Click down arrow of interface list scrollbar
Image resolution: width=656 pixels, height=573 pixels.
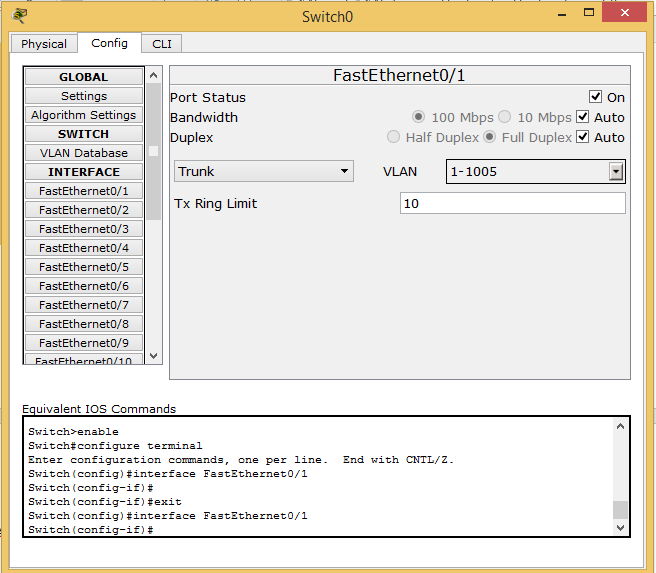point(154,356)
